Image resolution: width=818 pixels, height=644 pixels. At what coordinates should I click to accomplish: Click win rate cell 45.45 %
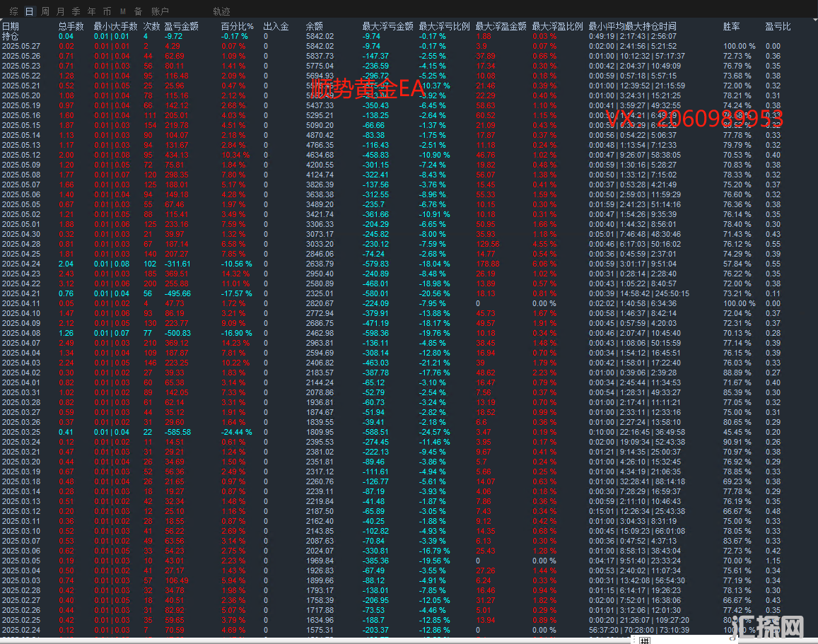[737, 433]
